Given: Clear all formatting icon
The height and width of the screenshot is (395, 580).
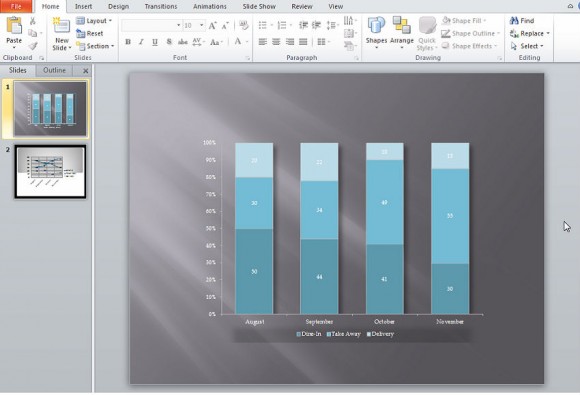Looking at the screenshot, I should point(244,25).
